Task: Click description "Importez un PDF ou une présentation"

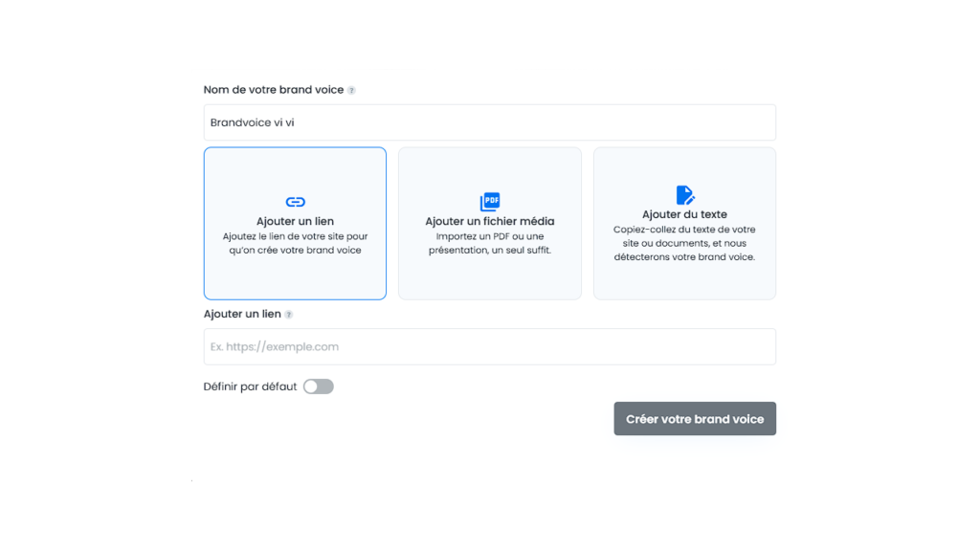Action: [490, 243]
